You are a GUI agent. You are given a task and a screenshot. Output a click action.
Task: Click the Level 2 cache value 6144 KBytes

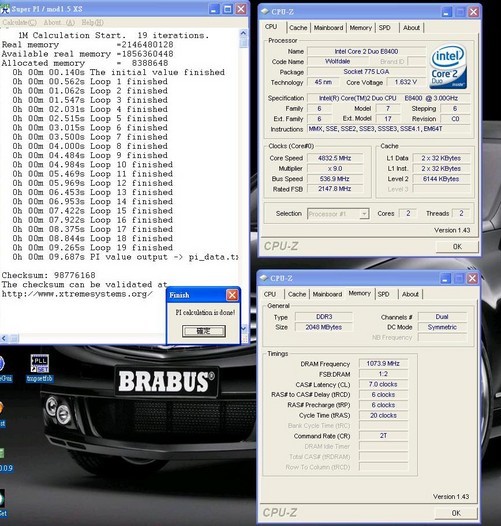tap(441, 179)
